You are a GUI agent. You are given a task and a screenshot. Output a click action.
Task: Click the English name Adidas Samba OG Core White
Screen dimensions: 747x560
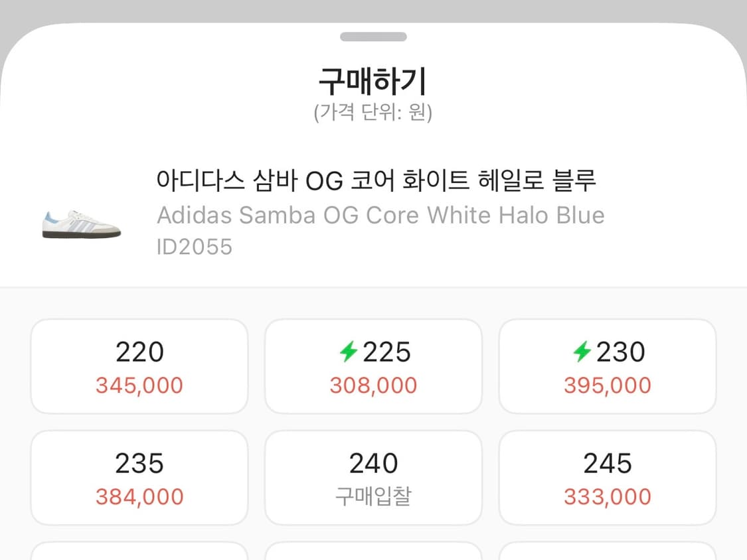point(380,215)
